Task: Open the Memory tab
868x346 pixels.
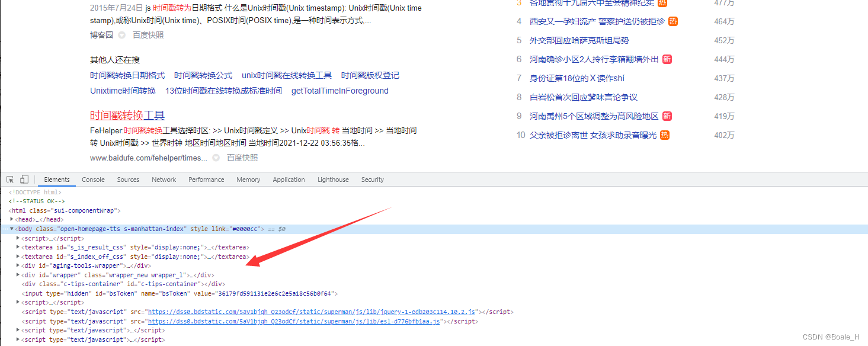Action: coord(248,180)
